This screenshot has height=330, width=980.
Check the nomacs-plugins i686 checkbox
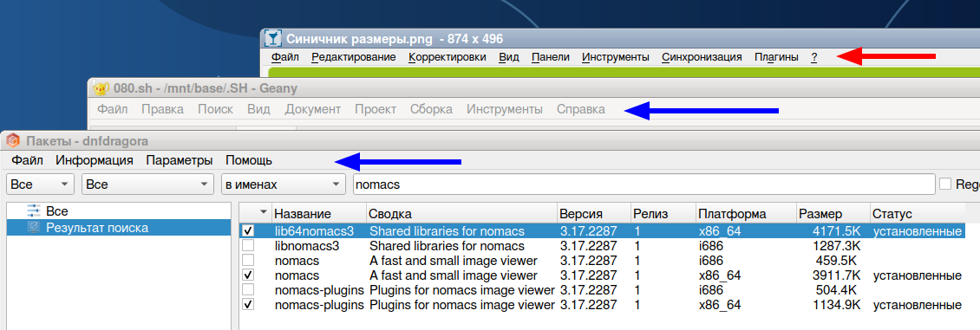[248, 290]
